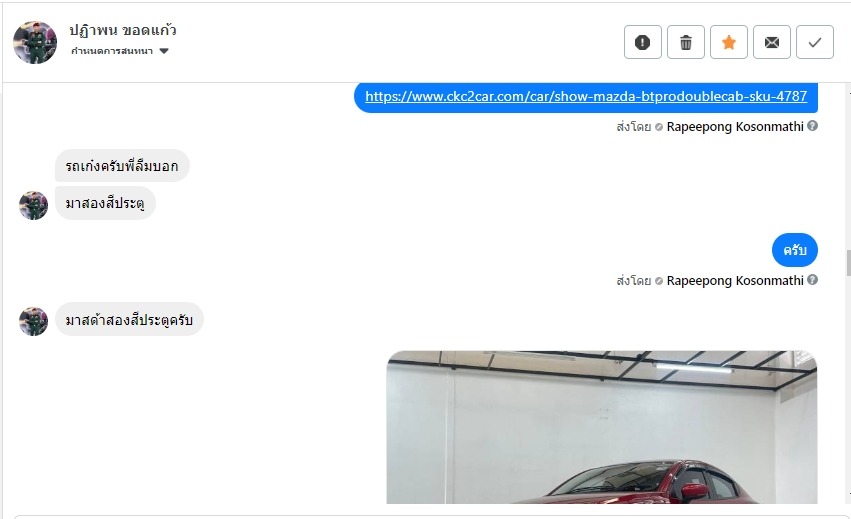Viewport: 851px width, 519px height.
Task: Open the ckc2car.com Mazda link
Action: [586, 97]
